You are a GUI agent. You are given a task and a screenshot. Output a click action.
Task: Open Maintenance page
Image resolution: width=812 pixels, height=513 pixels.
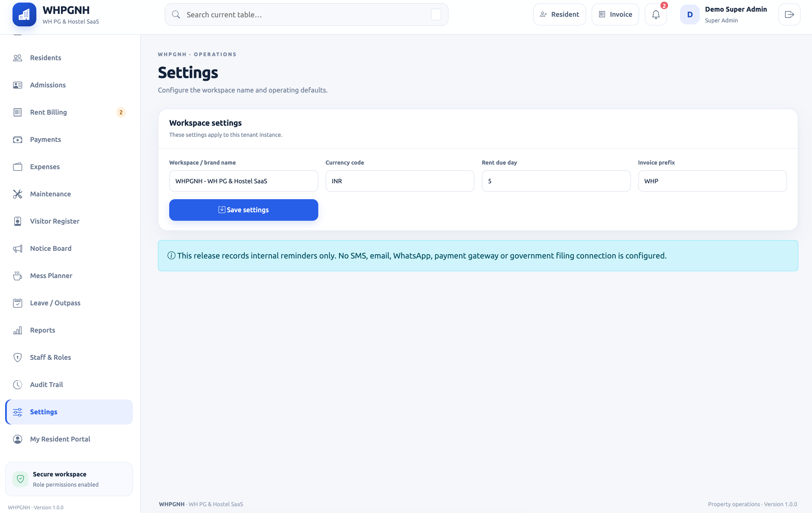tap(69, 194)
